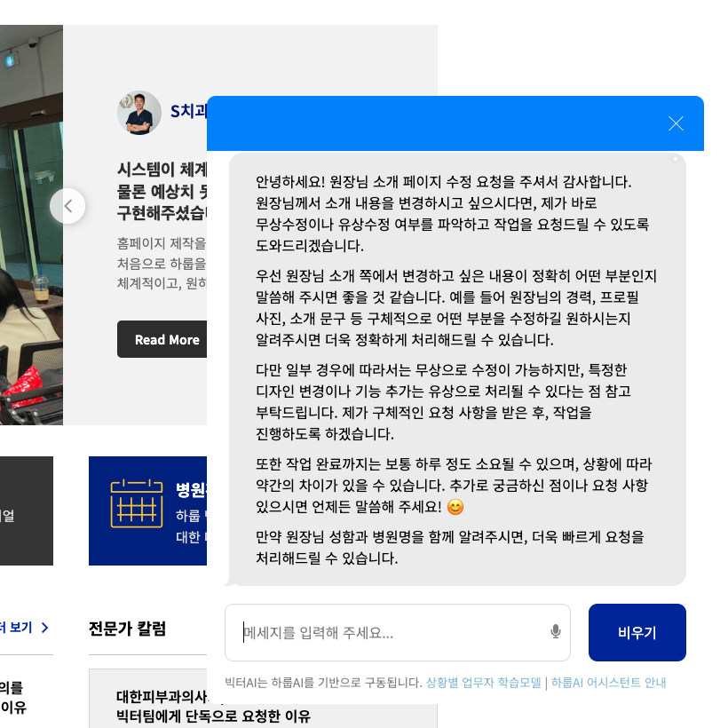This screenshot has height=728, width=728.
Task: Open the blue 병원 card text
Action: pos(191,512)
